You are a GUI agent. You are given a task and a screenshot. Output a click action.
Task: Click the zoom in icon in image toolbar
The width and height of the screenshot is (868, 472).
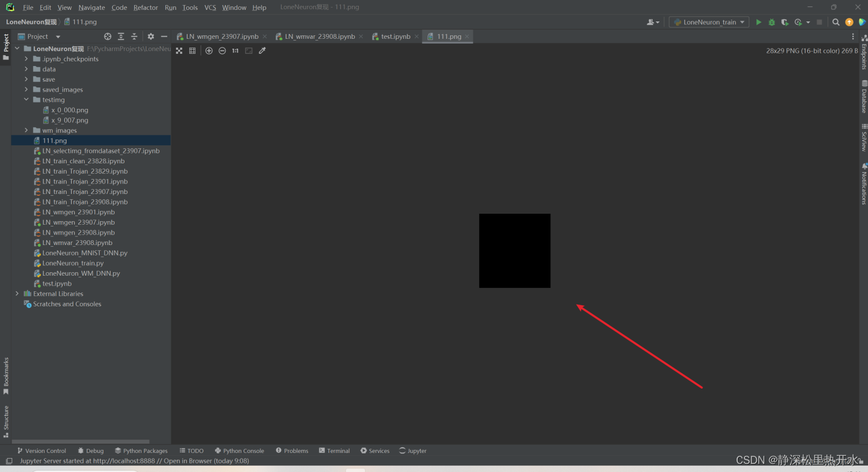click(209, 51)
